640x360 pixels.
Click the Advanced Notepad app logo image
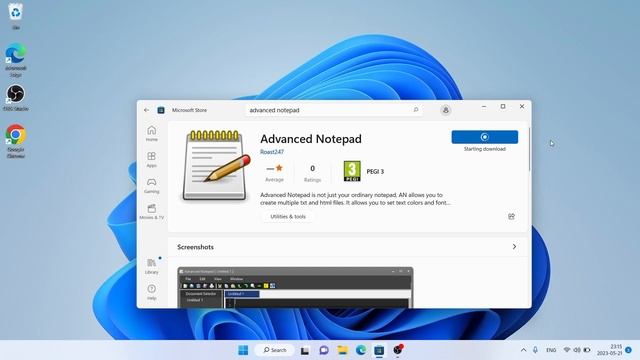coord(216,165)
